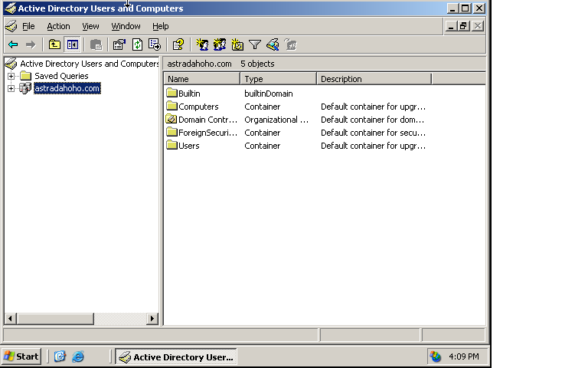This screenshot has height=368, width=588.
Task: Click the Saved Queries folder icon
Action: click(x=26, y=76)
